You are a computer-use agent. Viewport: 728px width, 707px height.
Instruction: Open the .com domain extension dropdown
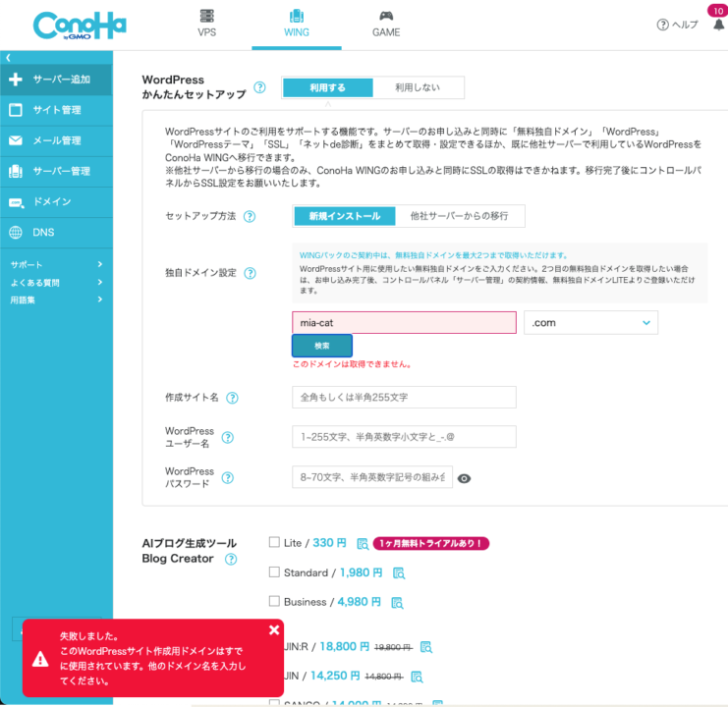point(590,322)
